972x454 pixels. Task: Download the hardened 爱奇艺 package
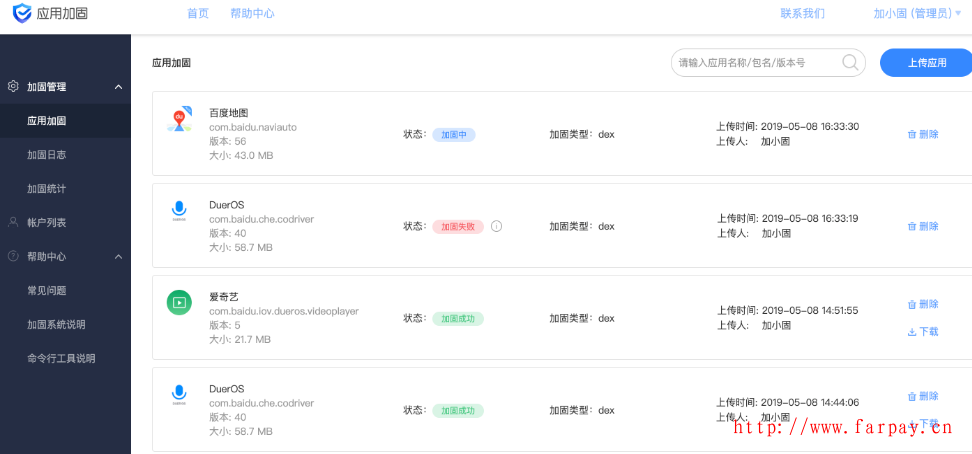[x=923, y=331]
